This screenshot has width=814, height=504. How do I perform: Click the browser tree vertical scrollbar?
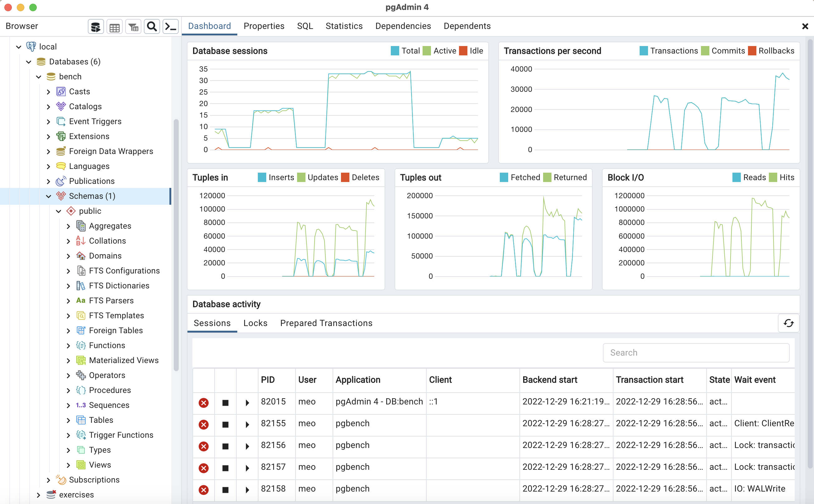pyautogui.click(x=176, y=245)
